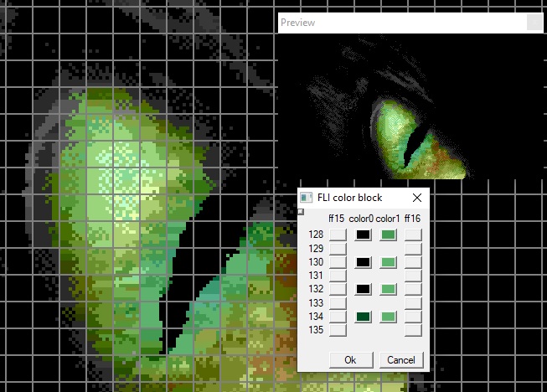Close the FLI color block window

416,198
